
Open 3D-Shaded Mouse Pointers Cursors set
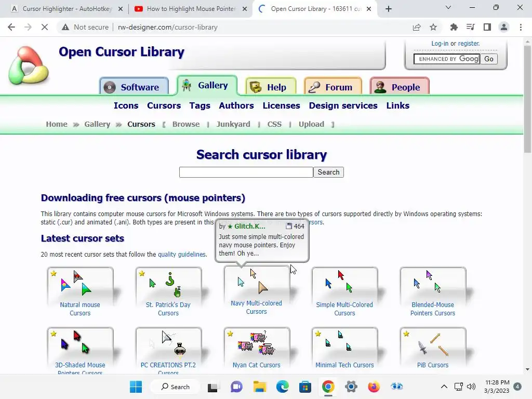coord(80,351)
